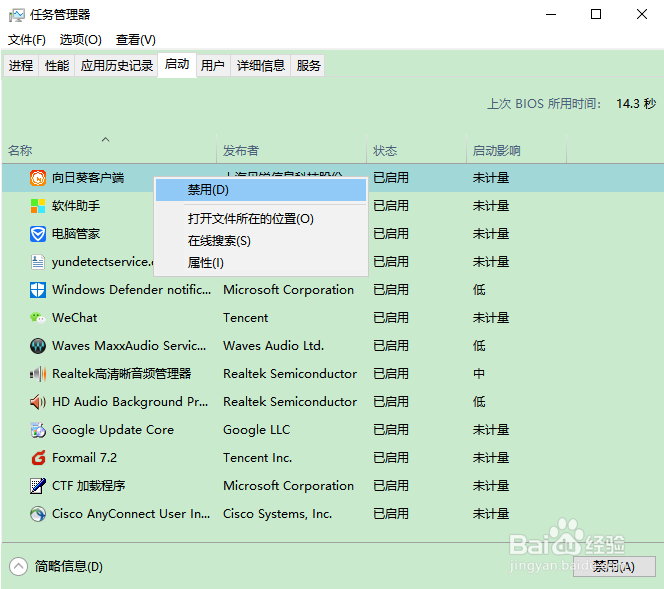
Task: Click the 电脑管家 shield icon
Action: click(38, 234)
